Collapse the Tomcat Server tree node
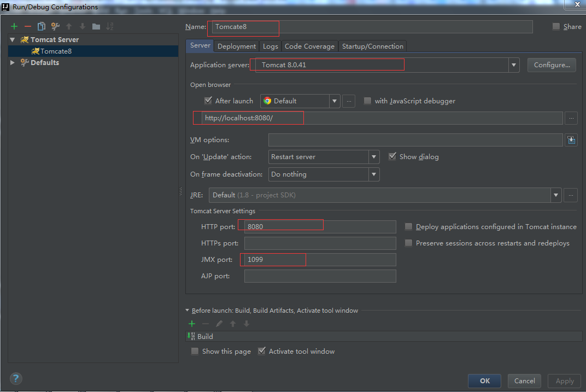This screenshot has height=392, width=586. 13,39
